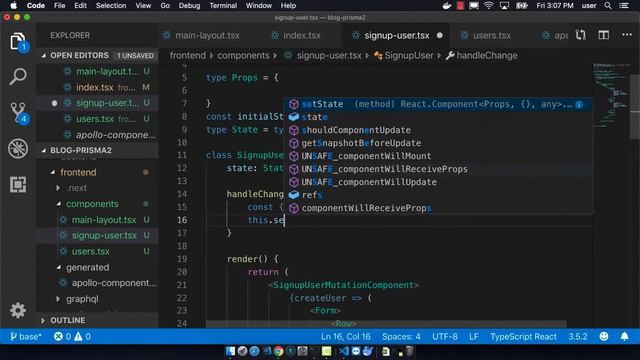The image size is (640, 360).
Task: Click the macOS Notification Center icon
Action: (x=624, y=6)
